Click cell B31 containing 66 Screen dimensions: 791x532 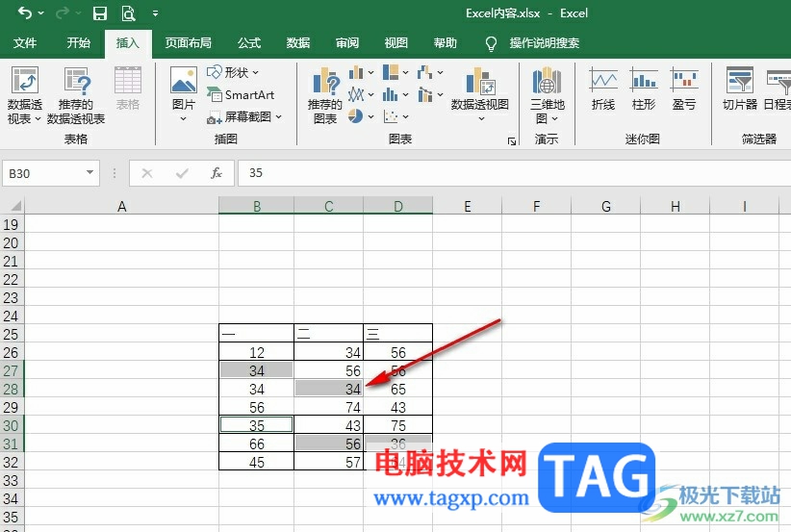point(256,443)
